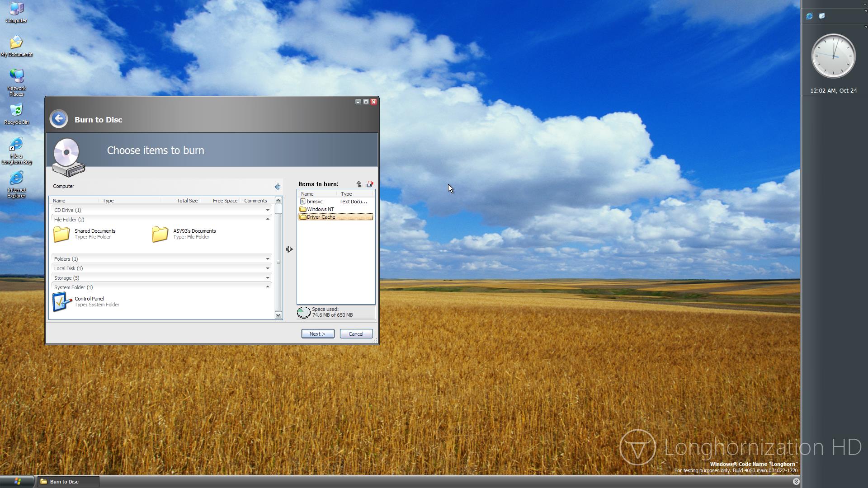Screen dimensions: 868x488
Task: Click the add-to-burn-list arrow icon
Action: tap(289, 249)
